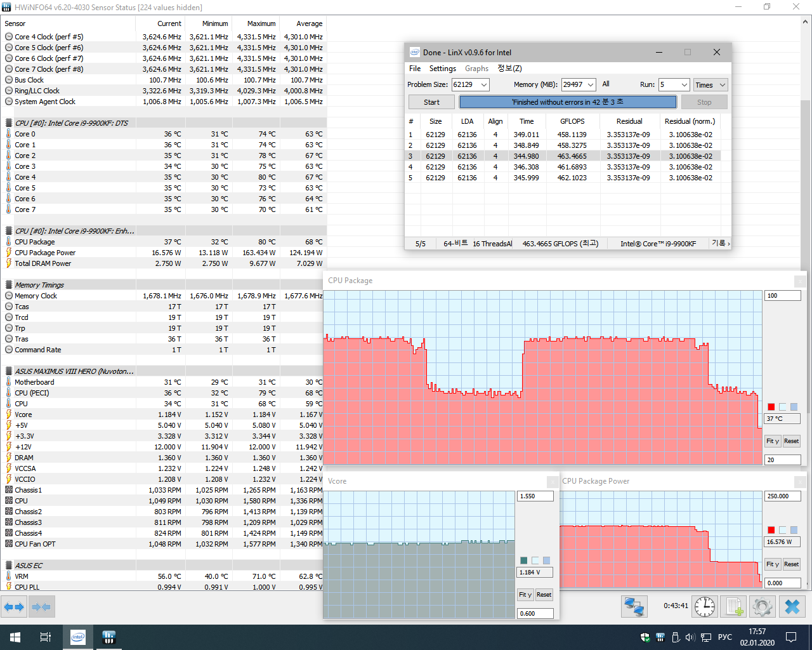Viewport: 812px width, 650px height.
Task: Click the CPU Package graph minimum field showing 20
Action: click(782, 460)
